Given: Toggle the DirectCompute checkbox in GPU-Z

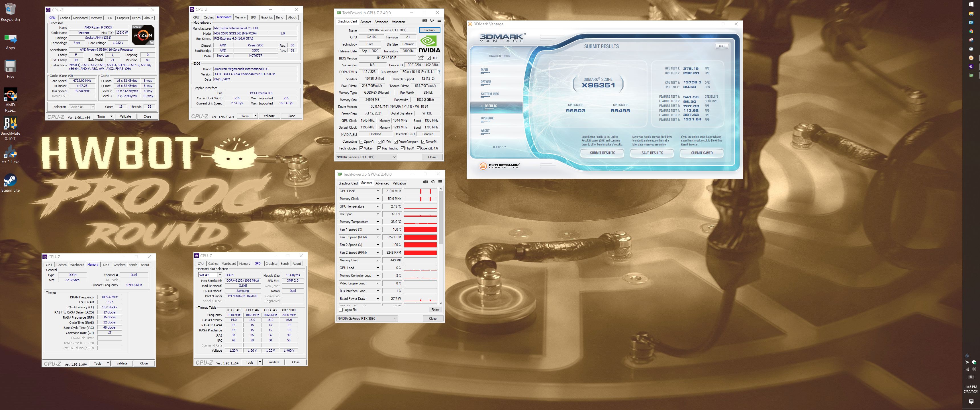Looking at the screenshot, I should [x=396, y=142].
